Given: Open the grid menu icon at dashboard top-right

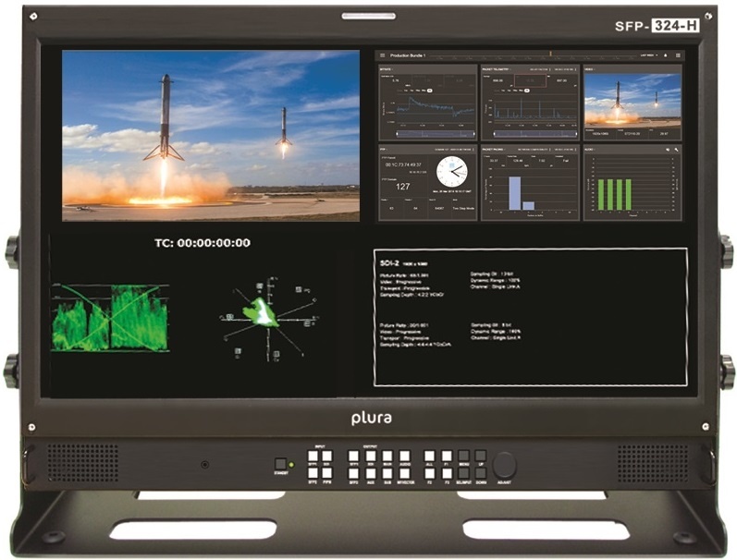Looking at the screenshot, I should 677,55.
